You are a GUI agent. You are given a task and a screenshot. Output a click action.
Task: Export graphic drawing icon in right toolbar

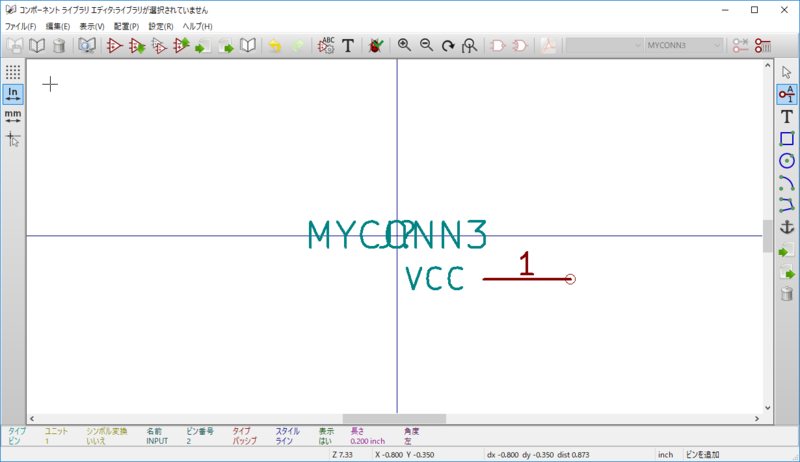787,272
